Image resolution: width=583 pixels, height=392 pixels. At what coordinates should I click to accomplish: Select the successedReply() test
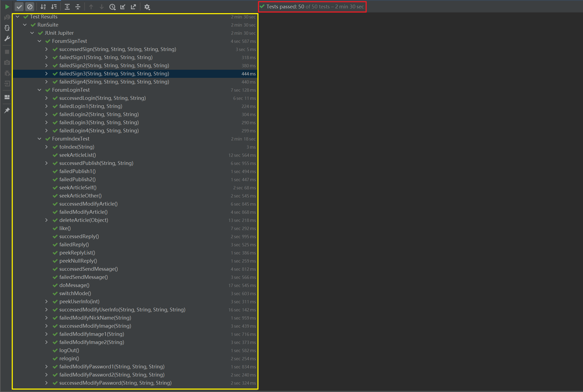tap(135, 237)
